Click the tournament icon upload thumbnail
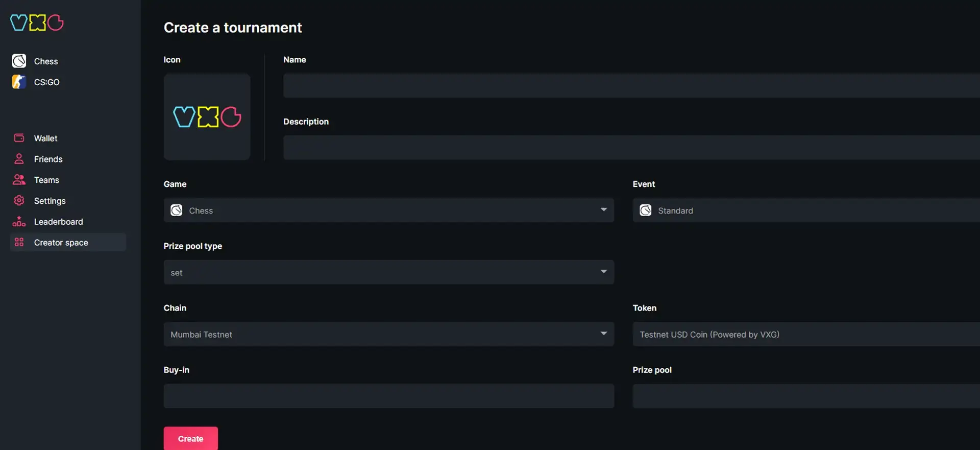980x450 pixels. (207, 117)
